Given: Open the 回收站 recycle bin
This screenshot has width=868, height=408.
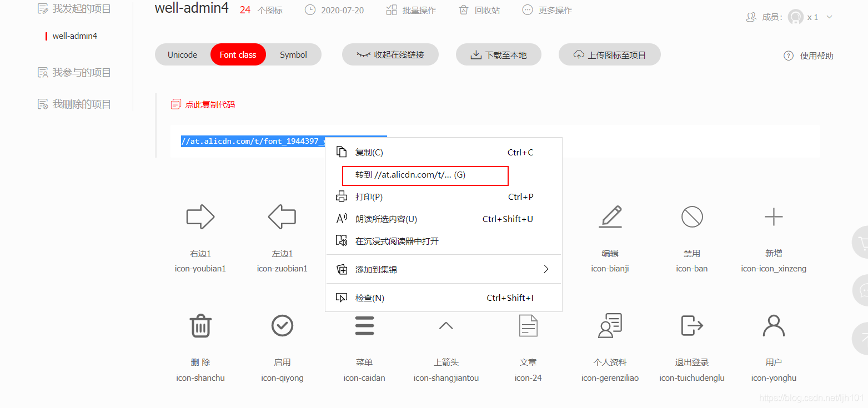Looking at the screenshot, I should point(479,9).
